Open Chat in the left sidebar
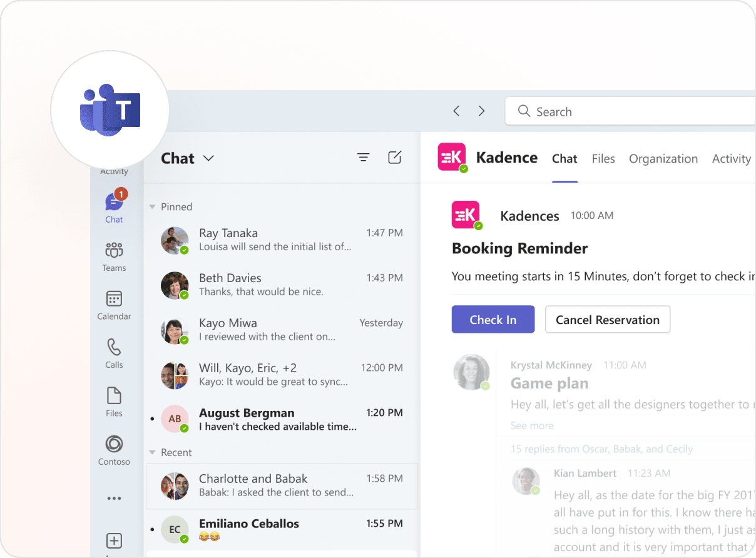Screen dimensions: 756x558 tap(114, 207)
